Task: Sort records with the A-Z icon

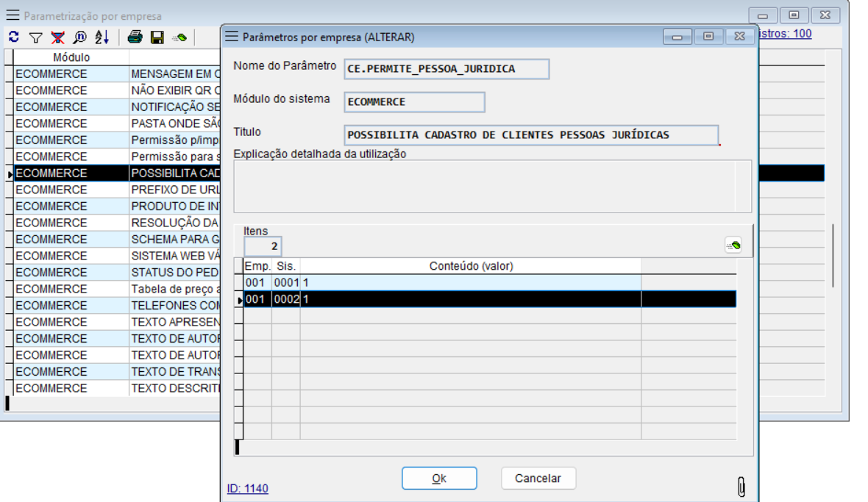Action: pos(102,37)
